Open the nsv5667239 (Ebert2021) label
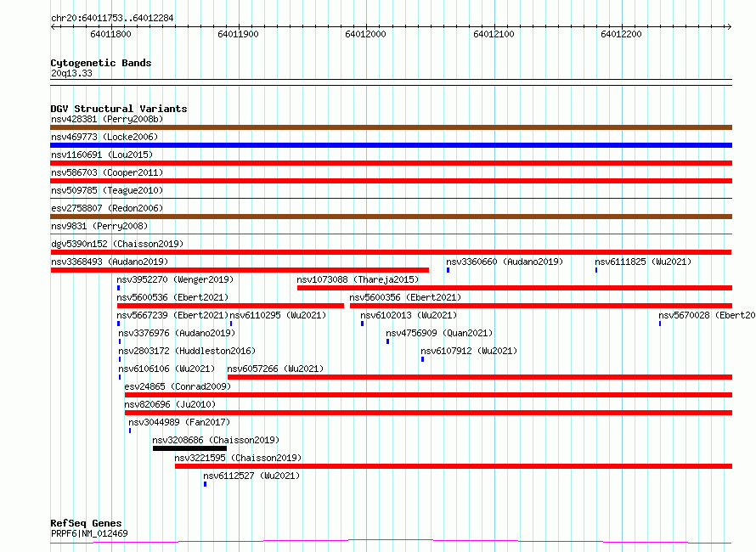This screenshot has width=756, height=552. [x=172, y=315]
